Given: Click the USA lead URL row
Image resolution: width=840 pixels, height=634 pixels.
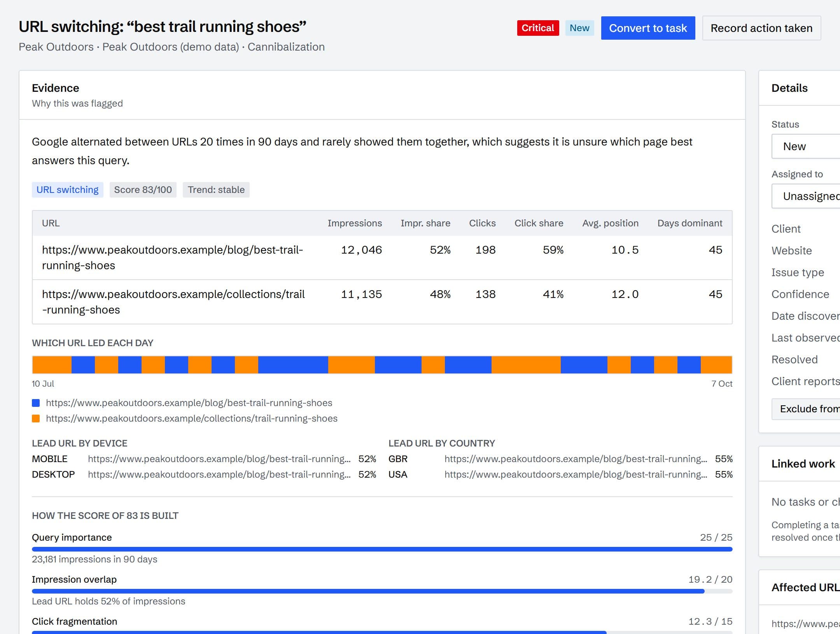Looking at the screenshot, I should pyautogui.click(x=560, y=475).
